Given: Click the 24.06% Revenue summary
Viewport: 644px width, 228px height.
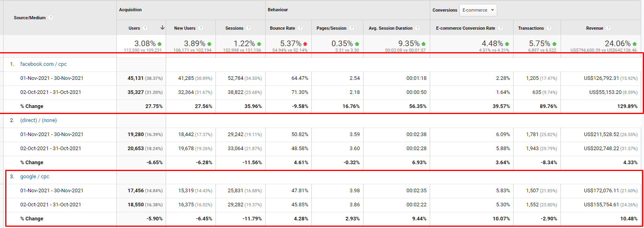Looking at the screenshot, I should [618, 43].
